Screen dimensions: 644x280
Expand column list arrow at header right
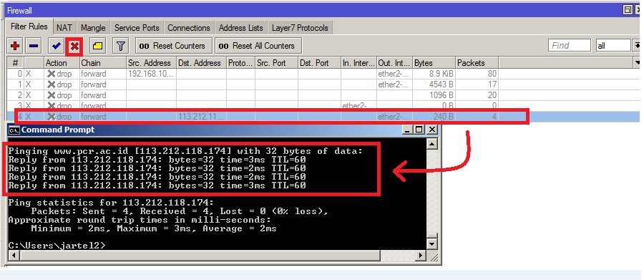click(638, 63)
